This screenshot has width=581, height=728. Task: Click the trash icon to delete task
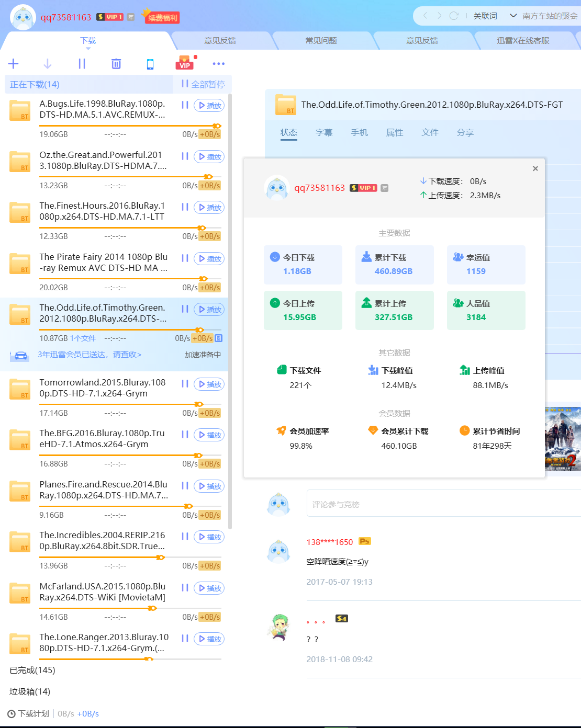click(116, 64)
